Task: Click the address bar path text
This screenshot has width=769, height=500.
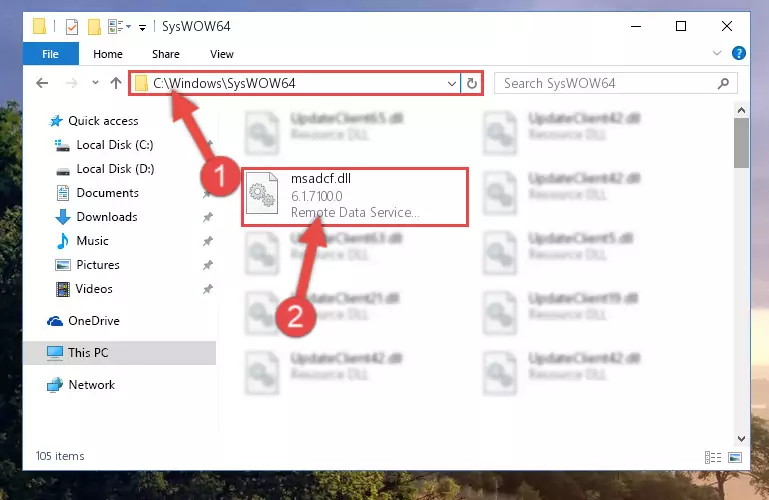Action: 224,83
